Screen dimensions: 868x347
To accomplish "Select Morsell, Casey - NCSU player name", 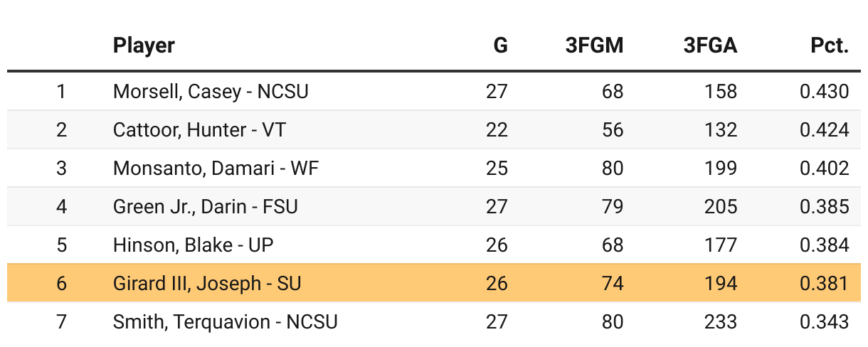I will point(211,91).
